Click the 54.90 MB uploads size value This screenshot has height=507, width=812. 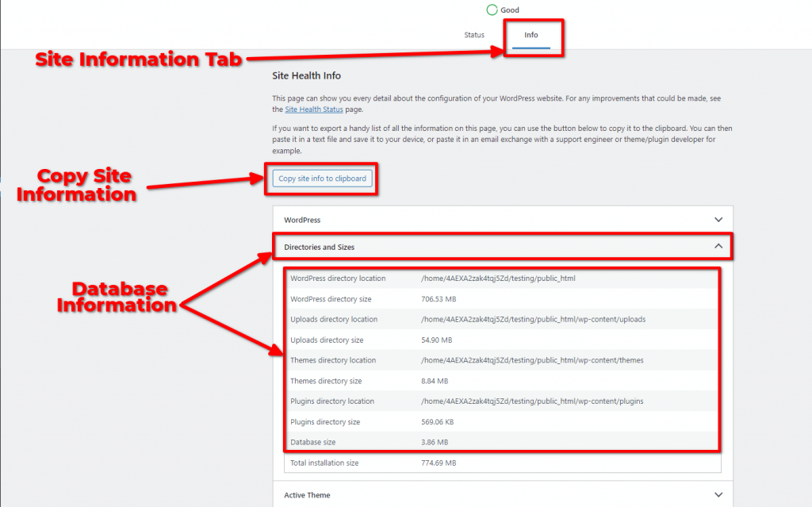click(437, 340)
